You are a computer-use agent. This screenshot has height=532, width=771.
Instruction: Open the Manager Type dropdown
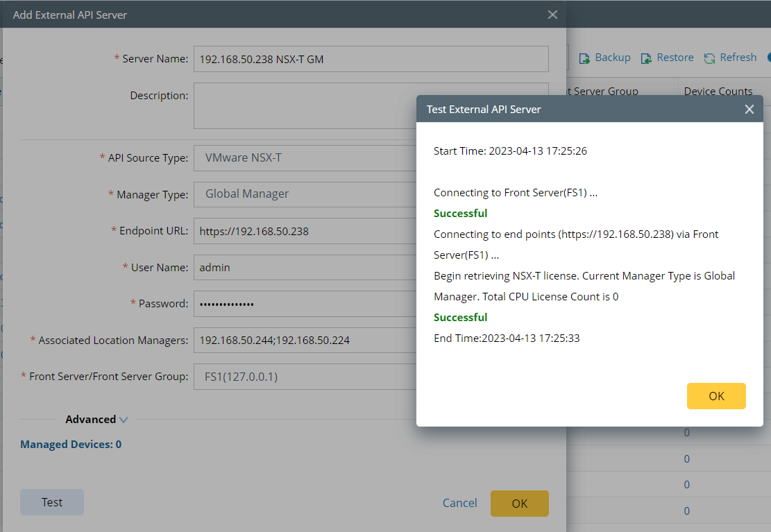pyautogui.click(x=305, y=194)
